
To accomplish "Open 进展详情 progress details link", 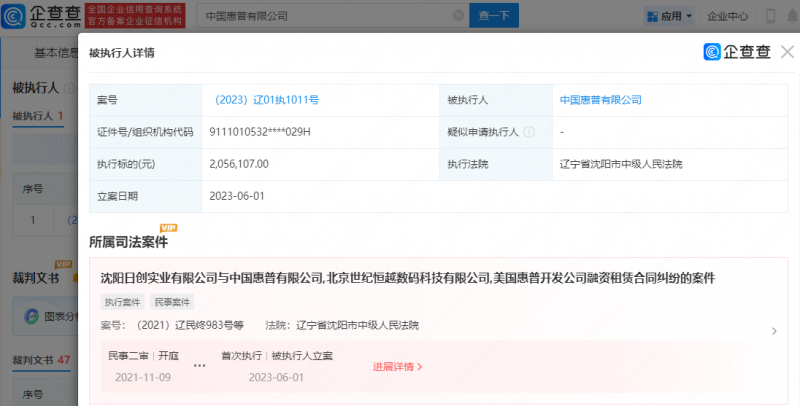I will (397, 367).
